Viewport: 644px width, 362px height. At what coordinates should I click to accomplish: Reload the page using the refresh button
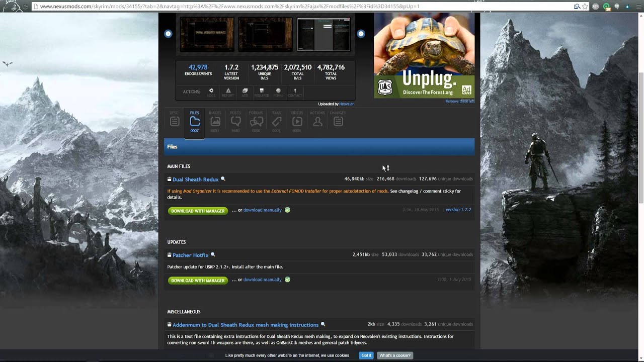(25, 7)
